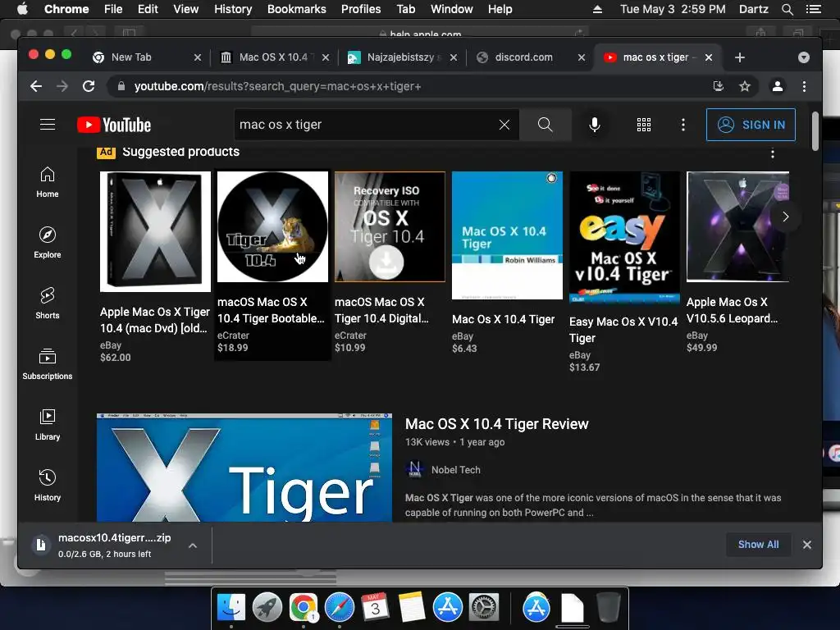Open the Trash in the Dock
This screenshot has height=630, width=840.
(x=609, y=608)
